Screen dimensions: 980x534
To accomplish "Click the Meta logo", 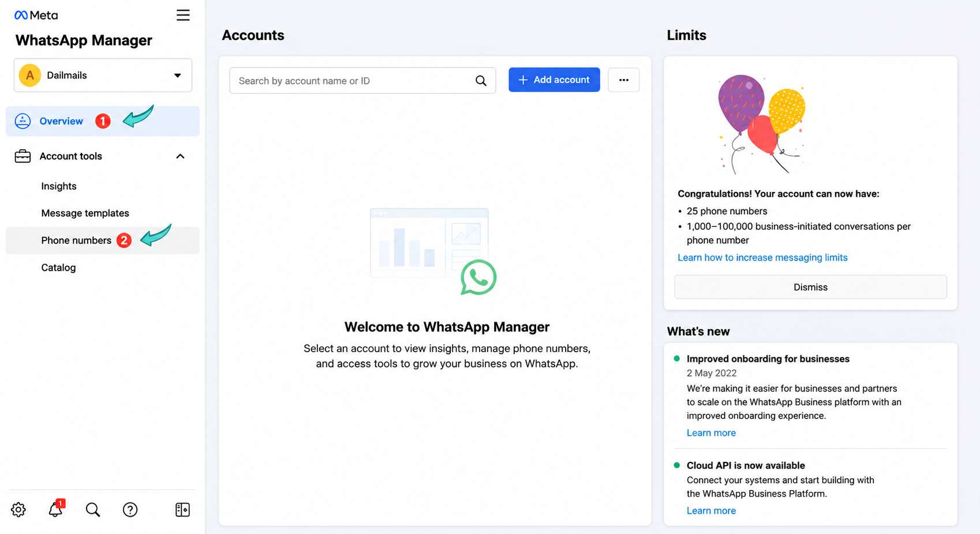I will pyautogui.click(x=36, y=15).
